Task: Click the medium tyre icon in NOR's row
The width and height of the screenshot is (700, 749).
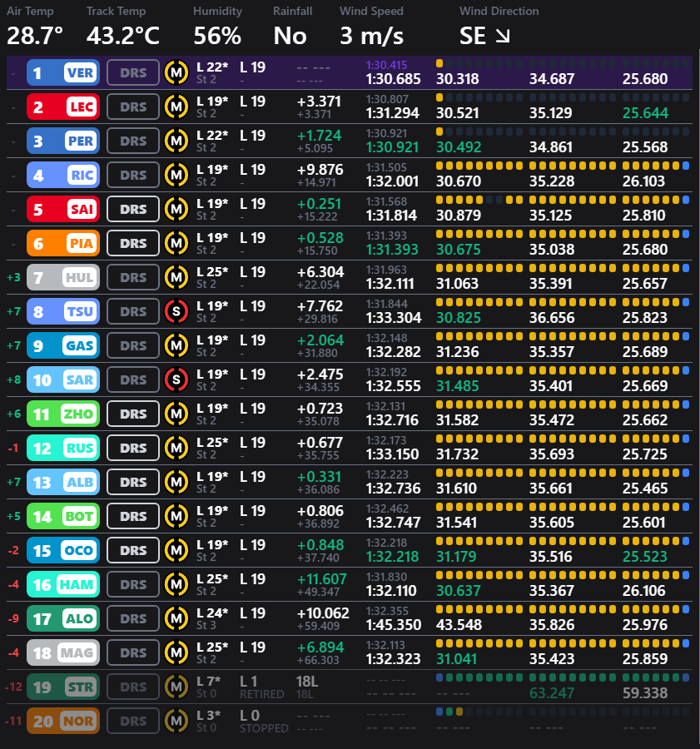Action: click(176, 721)
